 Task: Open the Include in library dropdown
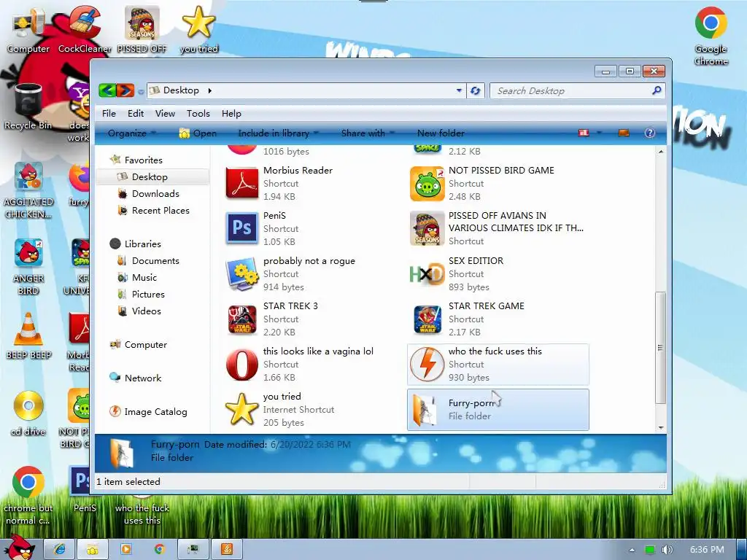(278, 133)
